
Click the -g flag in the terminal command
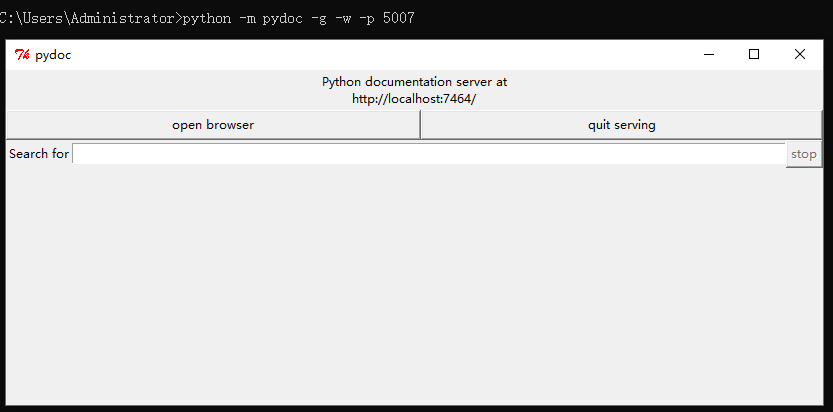coord(319,19)
